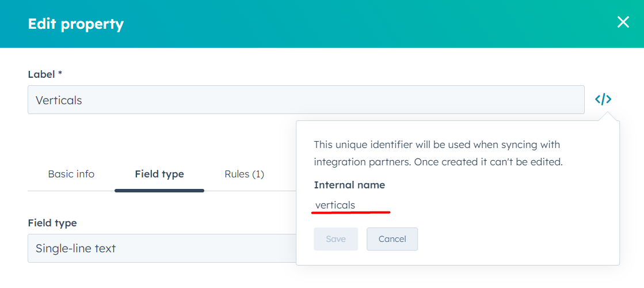Switch to the Basic info tab
Viewport: 644px width, 288px height.
coord(71,174)
